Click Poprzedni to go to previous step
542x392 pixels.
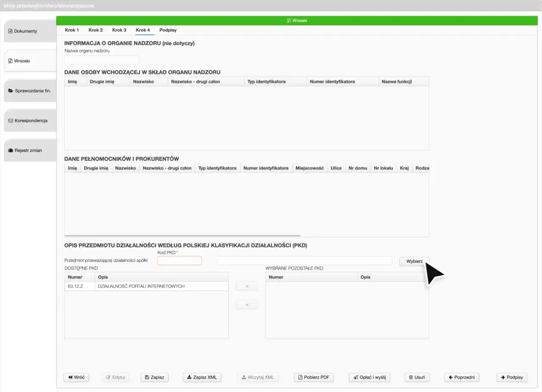(461, 377)
